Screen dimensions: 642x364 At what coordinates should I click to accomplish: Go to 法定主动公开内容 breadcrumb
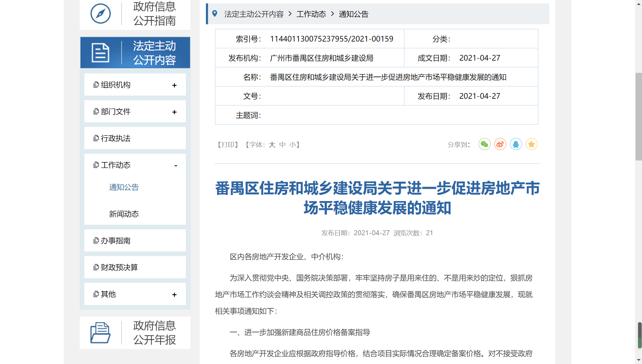pos(254,14)
